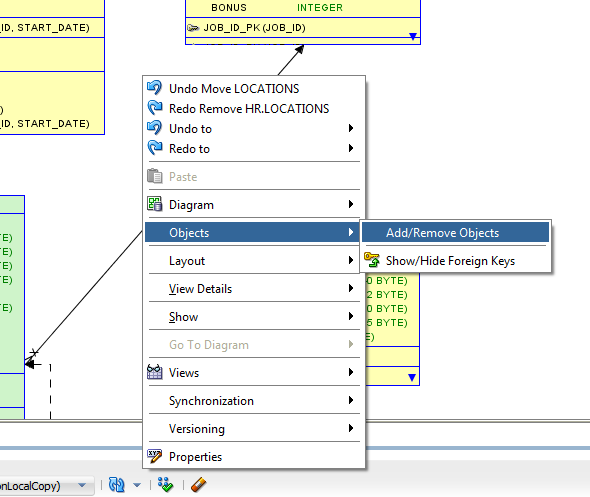Click the redo icon next to Redo to
Screen dimensions: 590x497
point(155,148)
